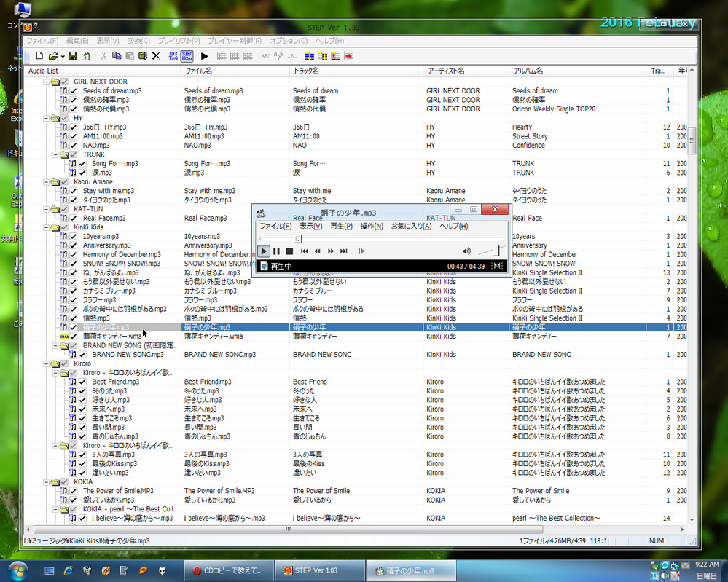Click the frame step button in player

pos(361,251)
